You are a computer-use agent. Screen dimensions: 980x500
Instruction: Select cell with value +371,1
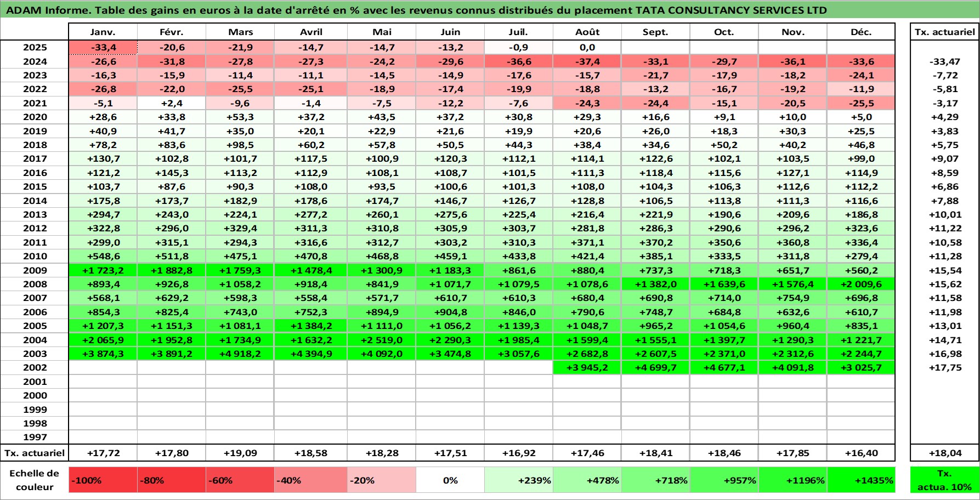(x=587, y=242)
